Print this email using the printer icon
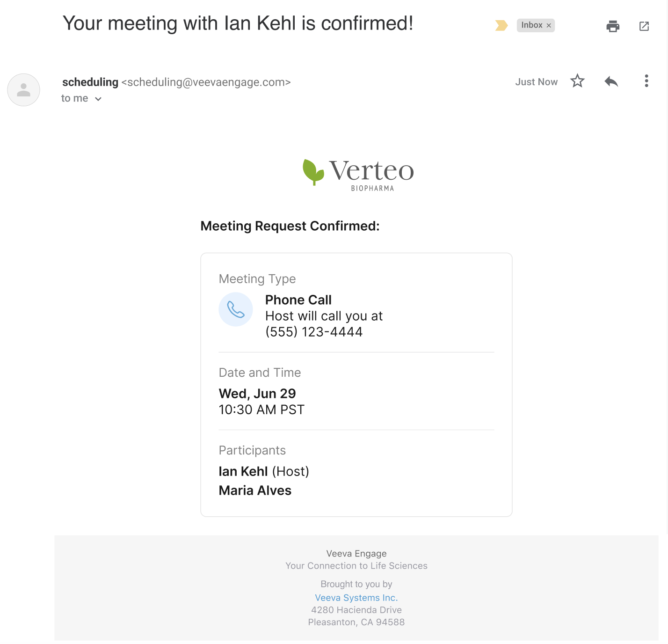The image size is (668, 644). (x=613, y=26)
